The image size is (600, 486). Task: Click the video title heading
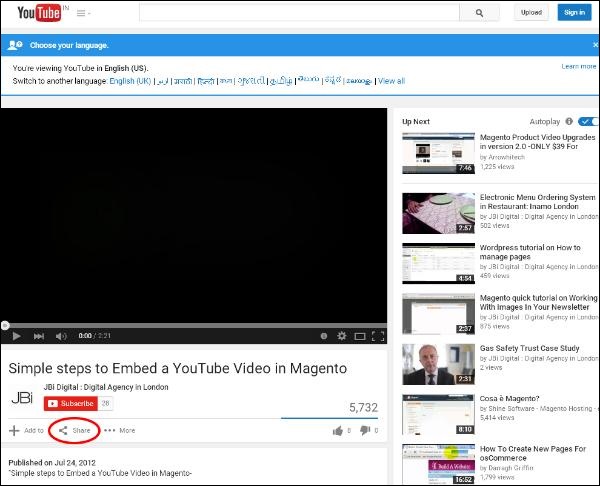(x=178, y=368)
